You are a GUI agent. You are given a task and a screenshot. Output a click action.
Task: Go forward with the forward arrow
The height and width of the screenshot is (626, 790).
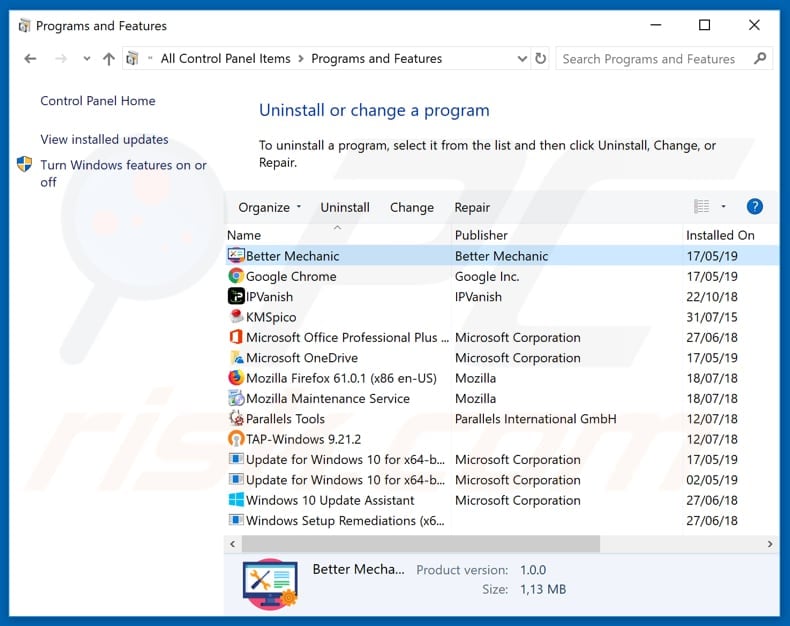(x=61, y=59)
